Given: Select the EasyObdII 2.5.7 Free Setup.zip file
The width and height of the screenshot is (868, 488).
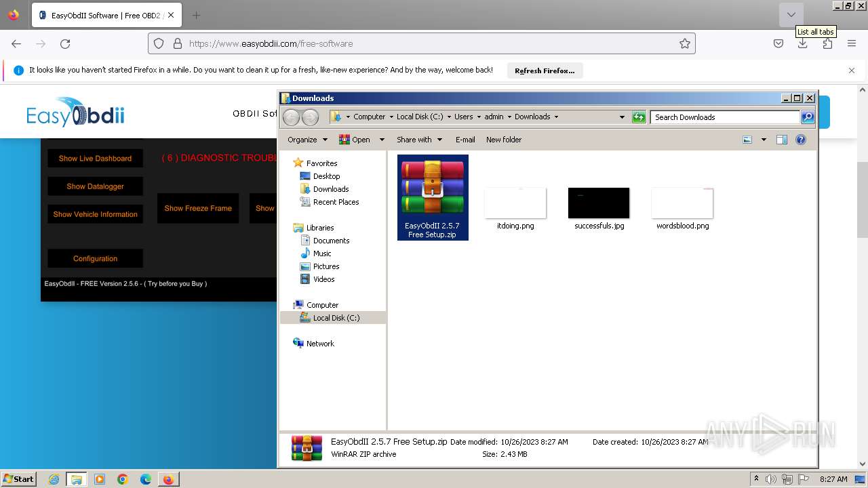Looking at the screenshot, I should coord(433,197).
